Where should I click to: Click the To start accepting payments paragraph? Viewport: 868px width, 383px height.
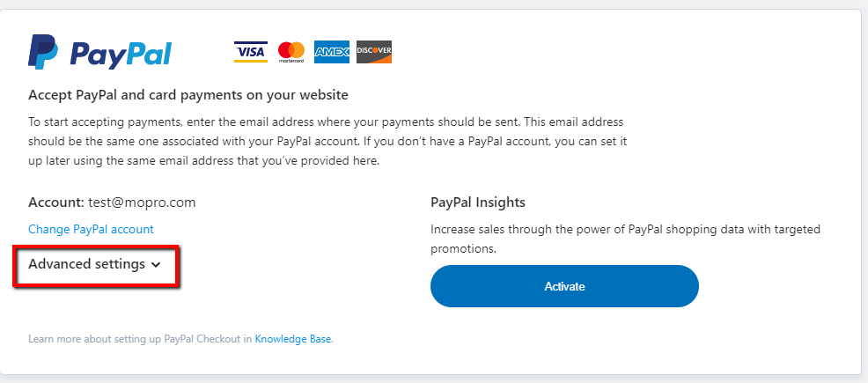(x=327, y=142)
